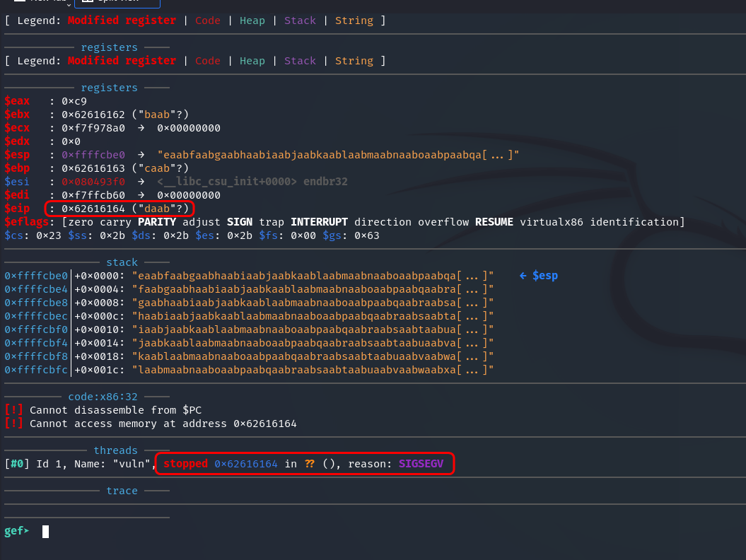This screenshot has height=560, width=746.
Task: Click the ← $esp pointer in stack
Action: pos(538,275)
